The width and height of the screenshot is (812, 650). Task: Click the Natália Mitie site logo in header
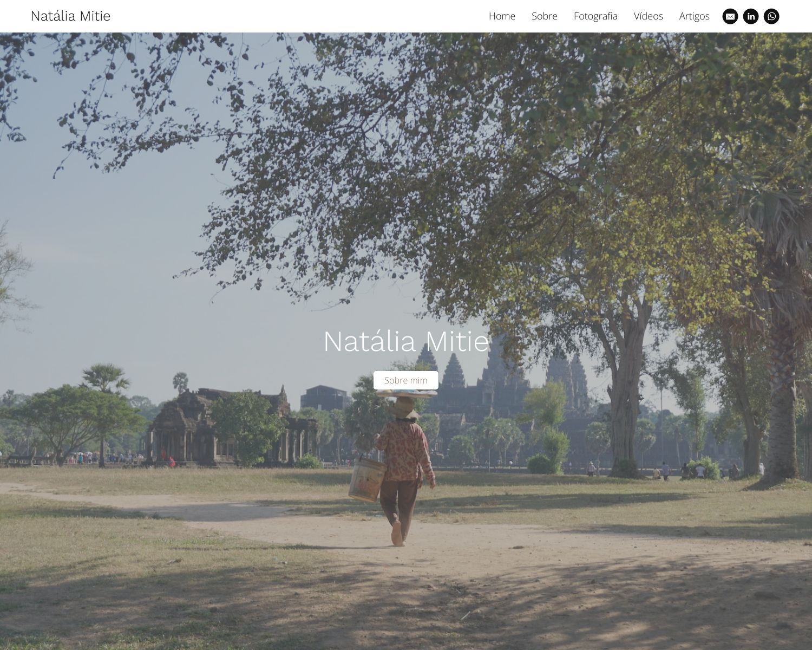click(x=70, y=16)
